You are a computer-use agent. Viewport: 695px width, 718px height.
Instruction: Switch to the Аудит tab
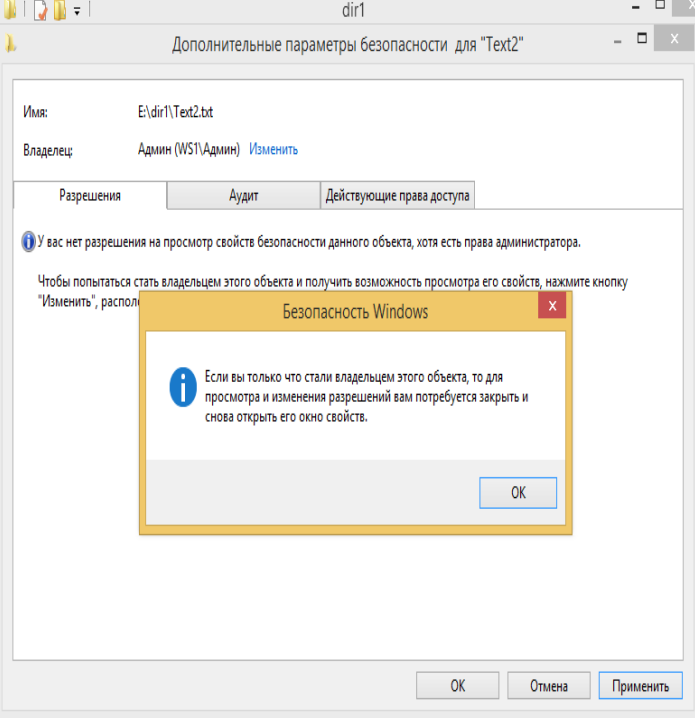tap(244, 196)
